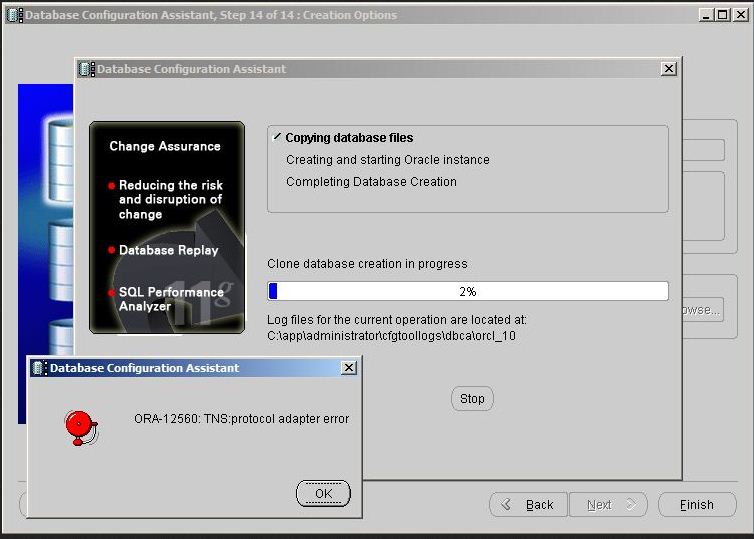Click the progress dialog's title bar icon

(86, 69)
